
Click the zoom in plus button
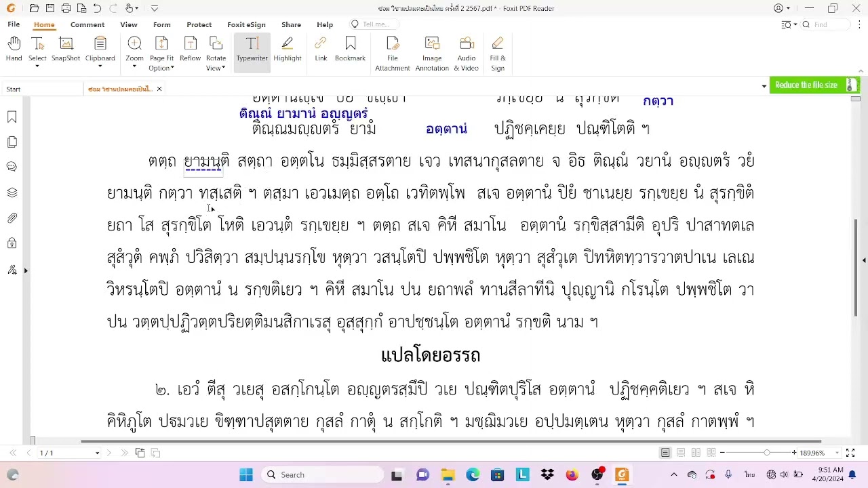point(794,453)
